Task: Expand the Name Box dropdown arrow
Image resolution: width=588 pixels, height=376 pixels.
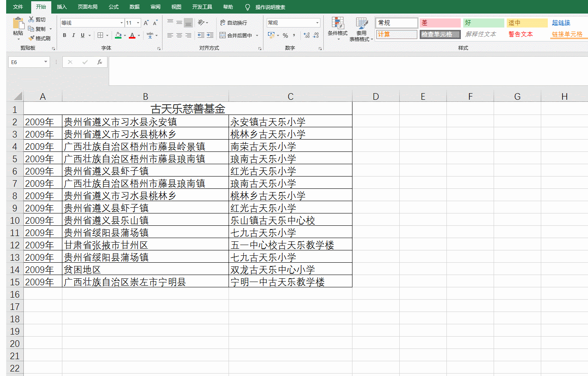Action: click(x=46, y=62)
